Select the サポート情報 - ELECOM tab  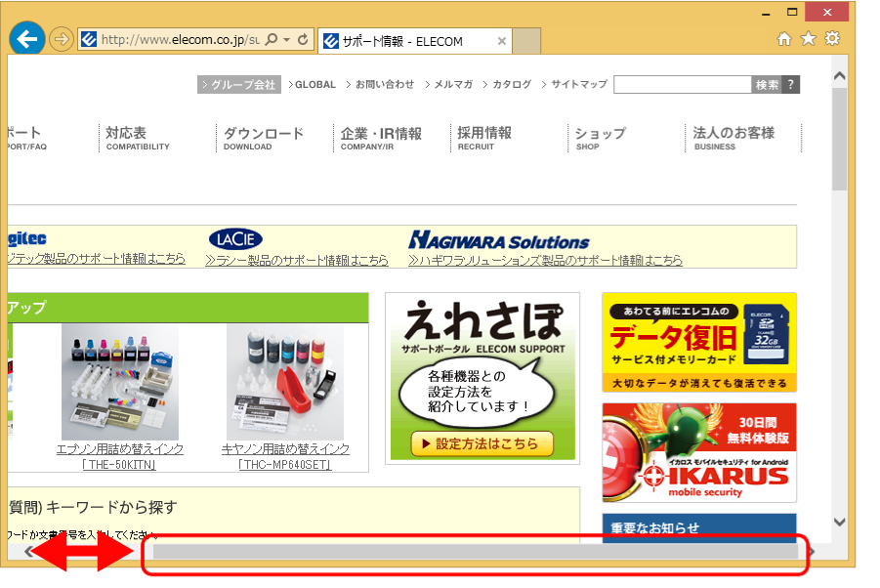tap(414, 41)
